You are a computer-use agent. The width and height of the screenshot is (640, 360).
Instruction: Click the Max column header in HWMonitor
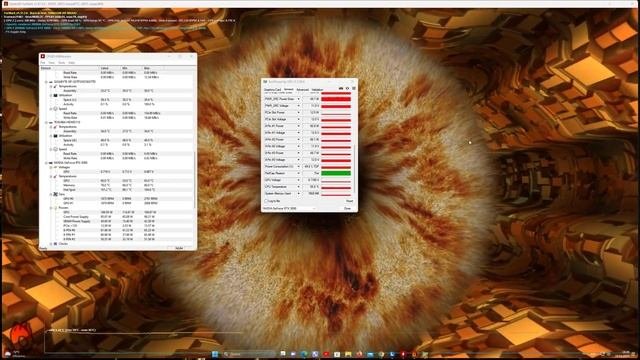click(153, 68)
